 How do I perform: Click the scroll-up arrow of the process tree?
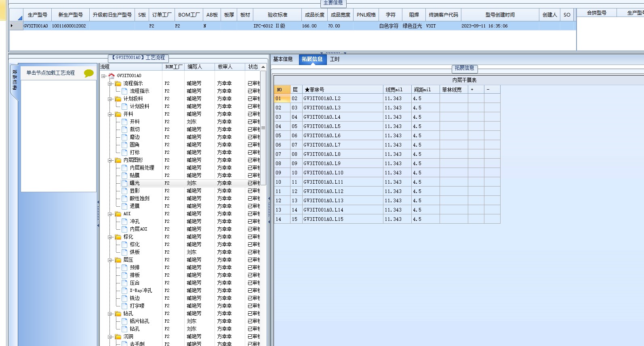263,67
